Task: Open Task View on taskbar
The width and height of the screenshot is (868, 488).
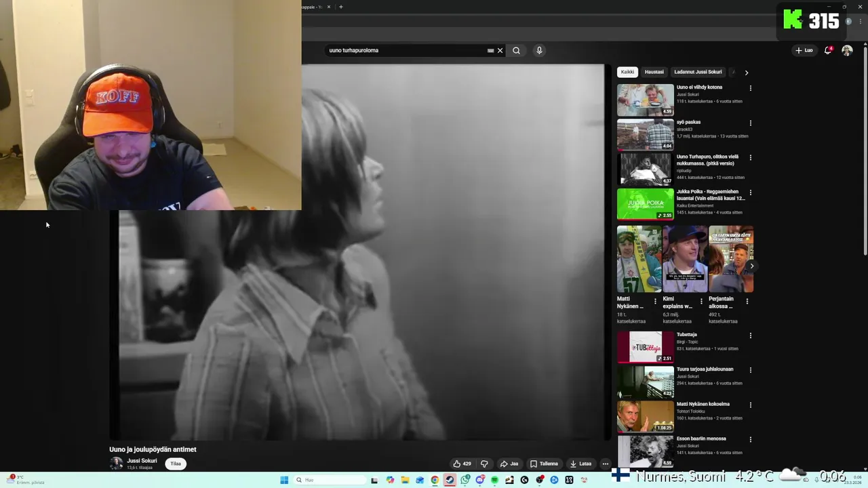Action: tap(374, 480)
